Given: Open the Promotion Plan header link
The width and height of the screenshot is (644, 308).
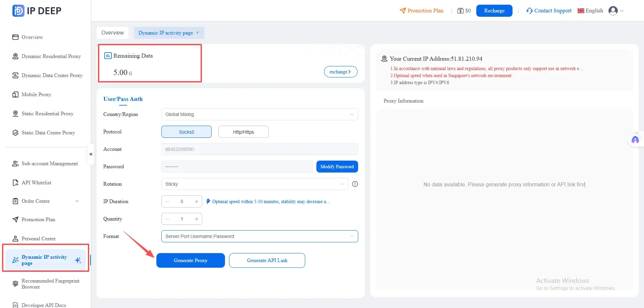Looking at the screenshot, I should coord(422,11).
